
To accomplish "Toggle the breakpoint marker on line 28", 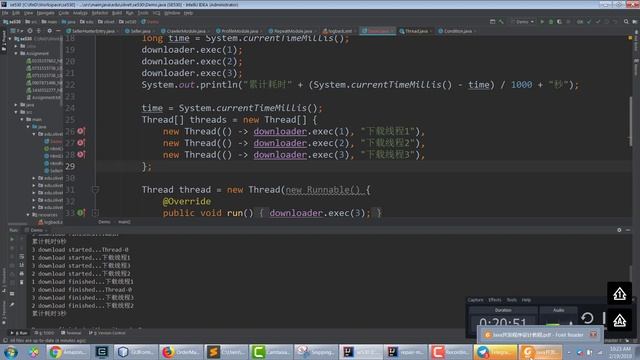I will tap(81, 155).
